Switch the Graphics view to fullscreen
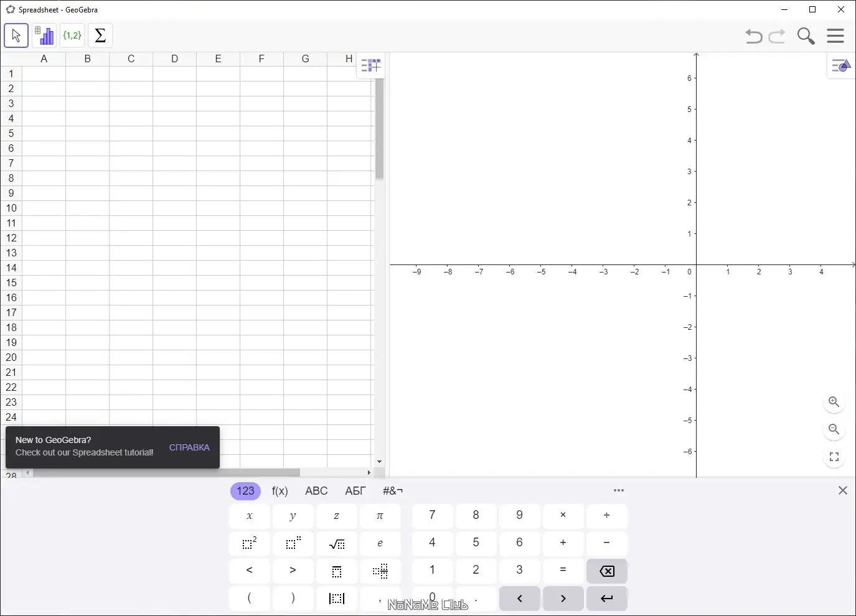Viewport: 856px width, 616px height. [834, 457]
